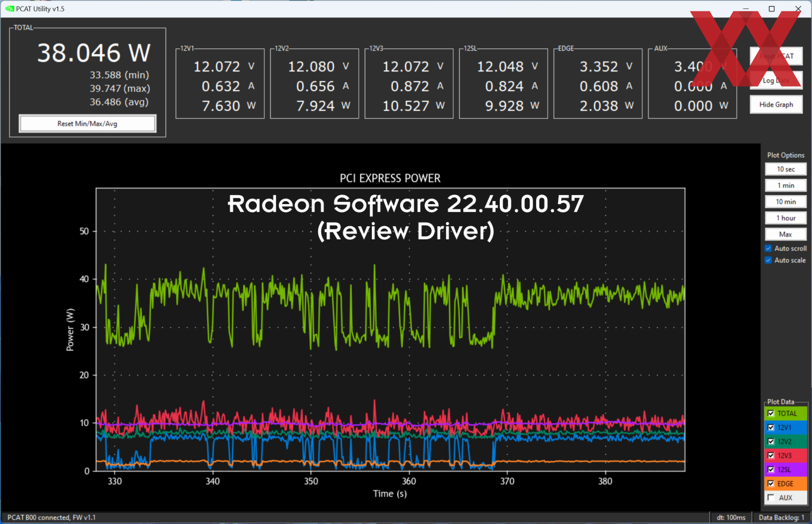Click the AUX wattage 0.000 W
Image resolution: width=812 pixels, height=524 pixels.
pyautogui.click(x=701, y=106)
